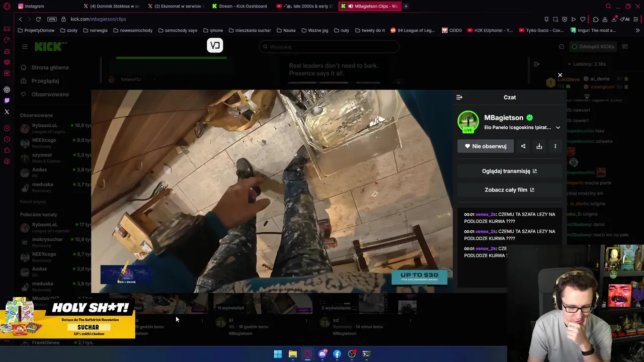Switch to the late 2000s YouTube tab
This screenshot has width=644, height=362.
(x=305, y=6)
